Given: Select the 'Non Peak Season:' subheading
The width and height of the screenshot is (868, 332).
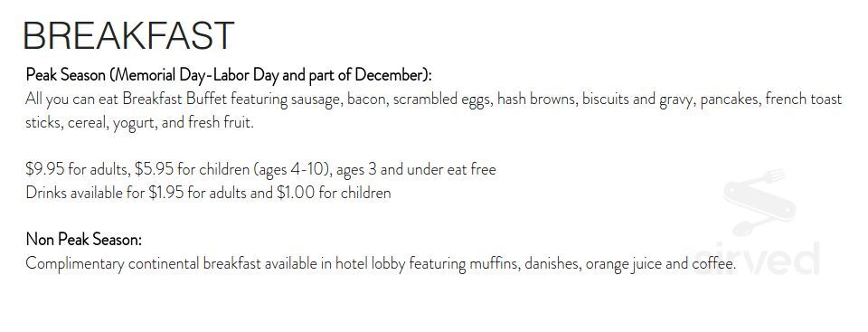Looking at the screenshot, I should pyautogui.click(x=83, y=240).
